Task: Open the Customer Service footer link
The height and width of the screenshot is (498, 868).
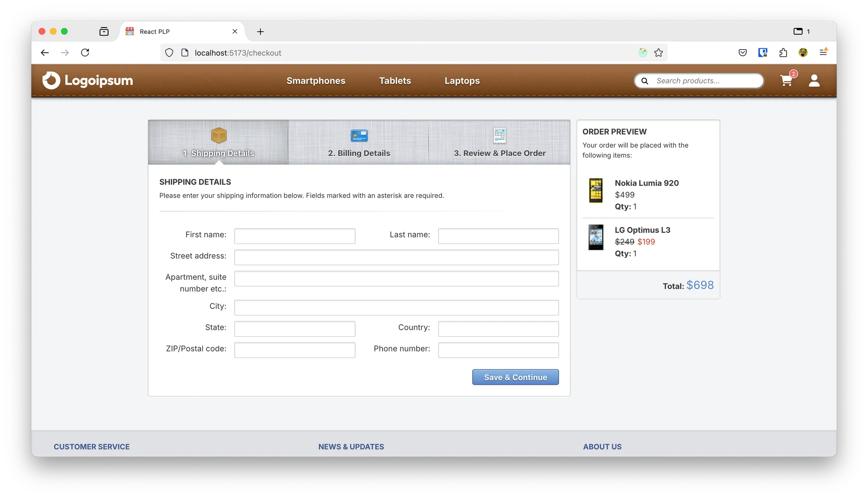Action: [x=92, y=446]
